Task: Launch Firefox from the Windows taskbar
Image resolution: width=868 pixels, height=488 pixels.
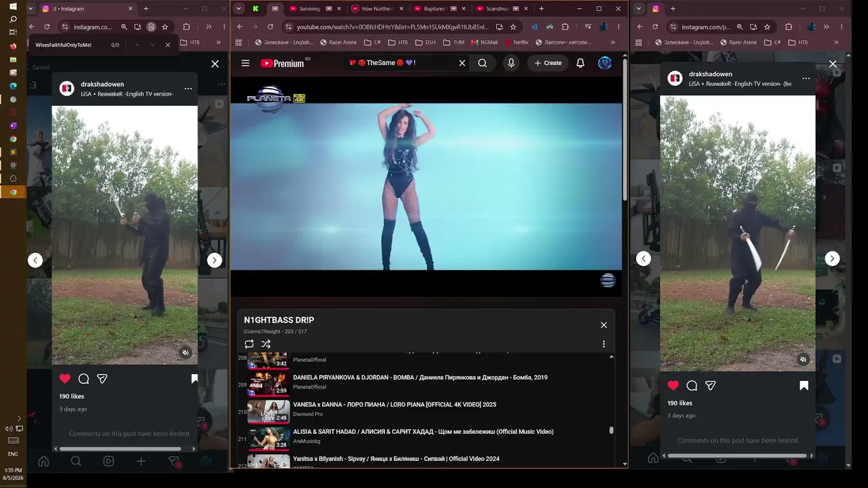Action: (13, 46)
